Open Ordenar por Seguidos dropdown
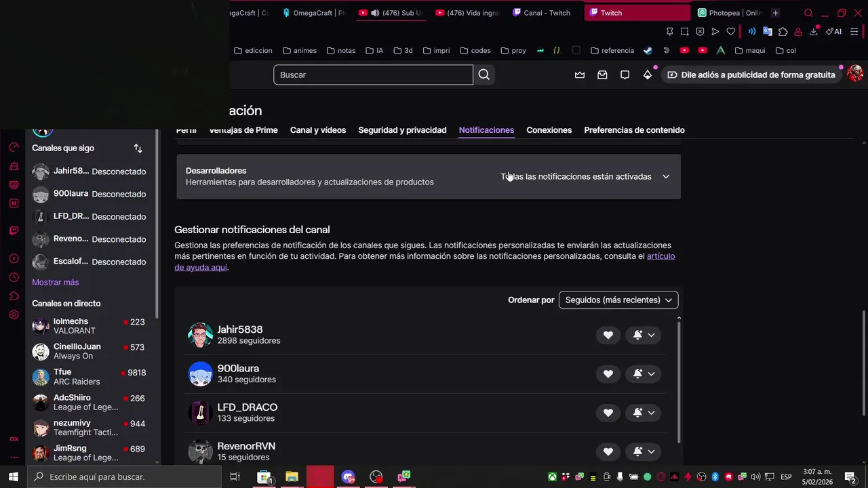Screen dimensions: 868x488 [618, 300]
